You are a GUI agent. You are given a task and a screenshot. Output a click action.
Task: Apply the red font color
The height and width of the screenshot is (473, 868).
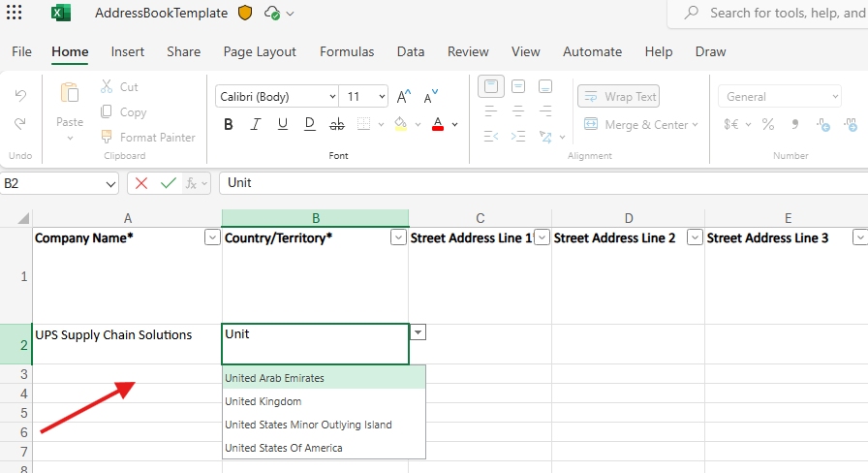438,125
